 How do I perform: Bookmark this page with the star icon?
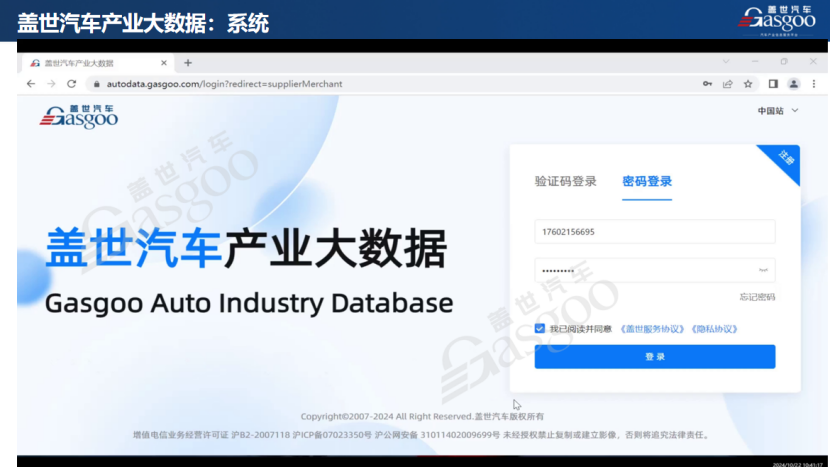(748, 84)
